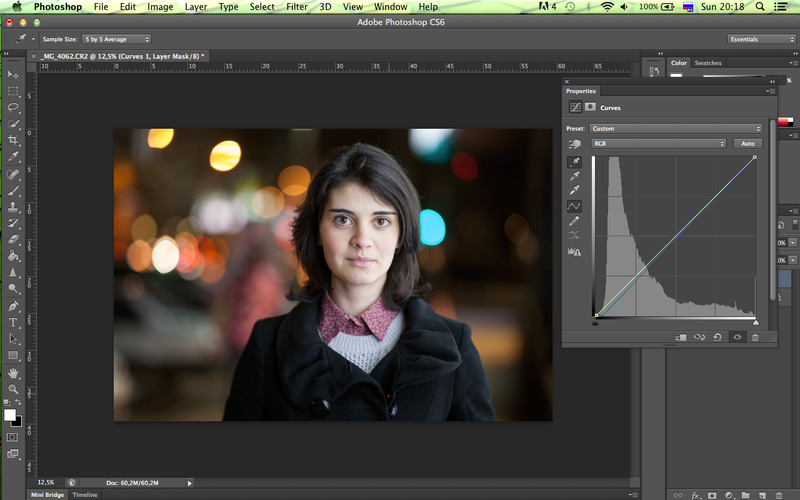
Task: Open the Filter menu
Action: tap(297, 7)
